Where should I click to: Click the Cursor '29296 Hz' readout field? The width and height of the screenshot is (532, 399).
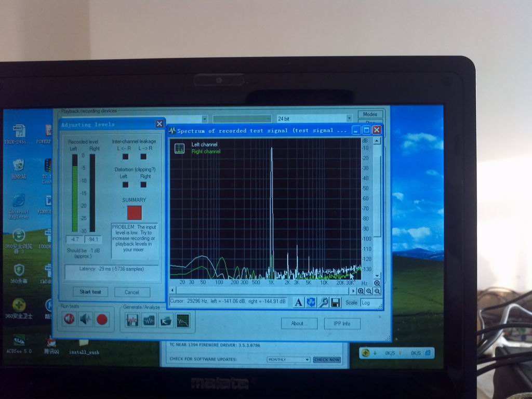[228, 301]
